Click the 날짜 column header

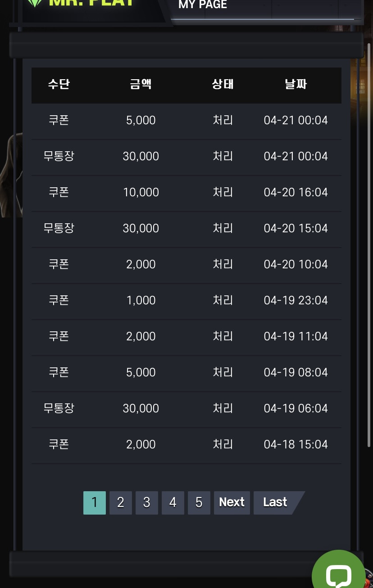[296, 84]
